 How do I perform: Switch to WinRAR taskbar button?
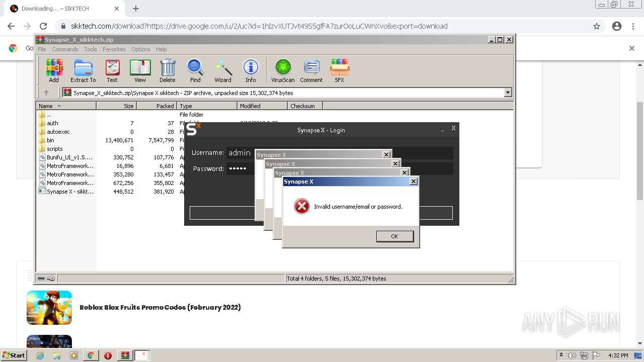(x=125, y=355)
